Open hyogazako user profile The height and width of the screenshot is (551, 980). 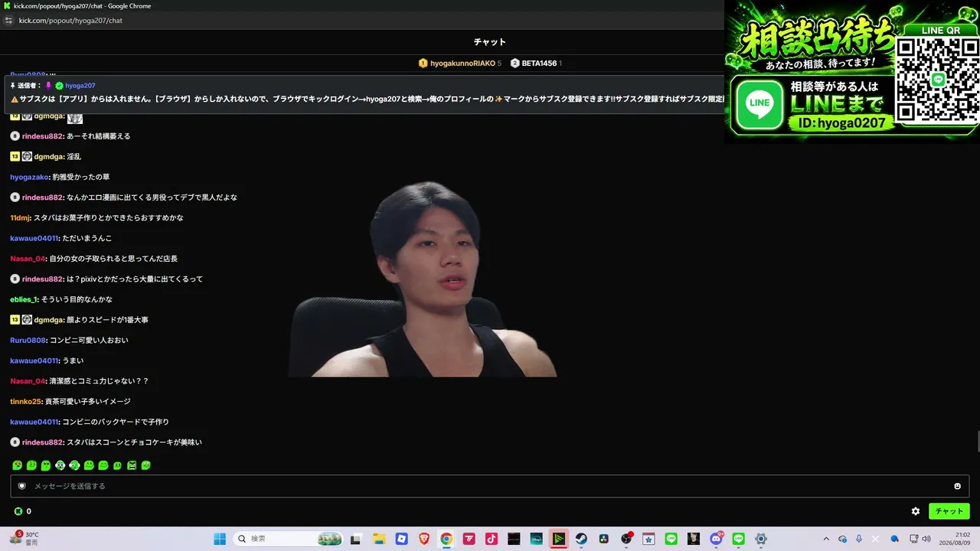30,177
